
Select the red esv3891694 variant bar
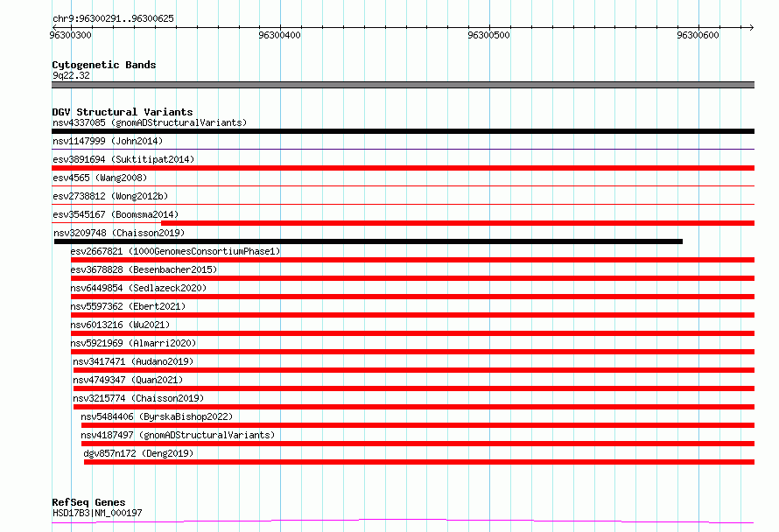point(403,168)
